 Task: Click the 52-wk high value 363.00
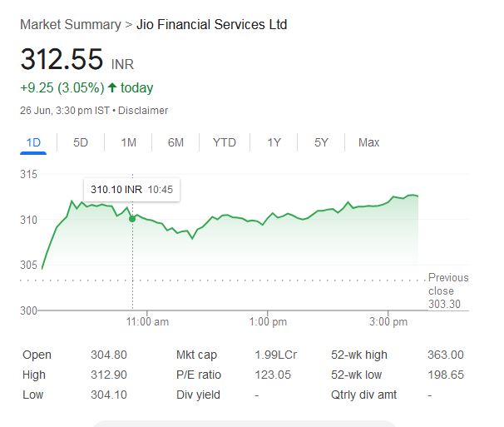[x=445, y=355]
